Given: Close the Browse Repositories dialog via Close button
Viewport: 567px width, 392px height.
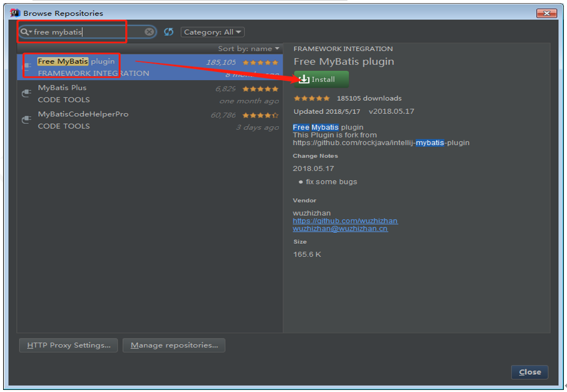Looking at the screenshot, I should [530, 372].
